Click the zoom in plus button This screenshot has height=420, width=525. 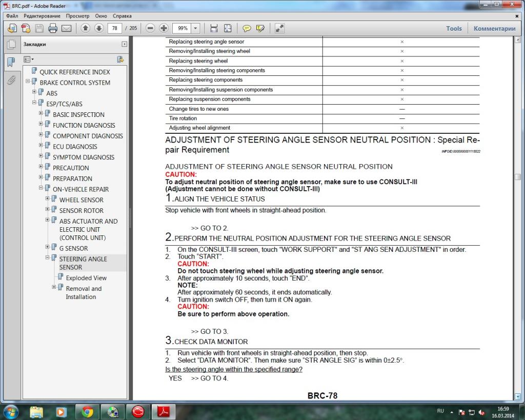[x=164, y=28]
